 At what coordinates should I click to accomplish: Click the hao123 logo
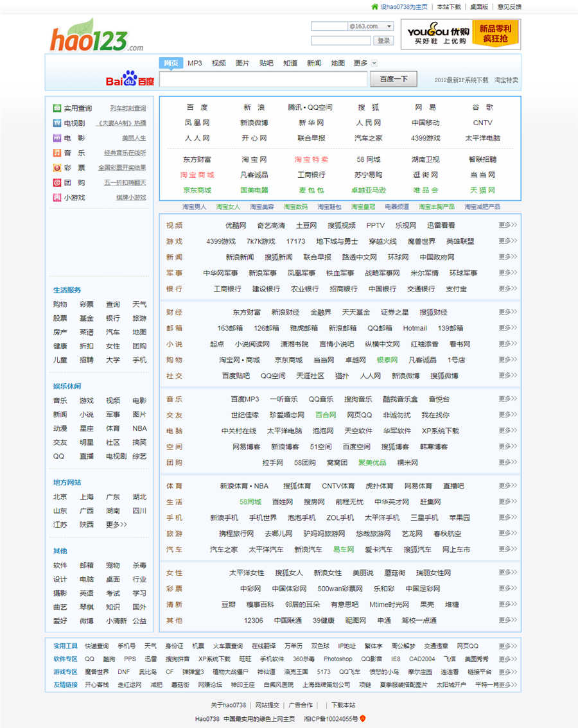tap(96, 37)
